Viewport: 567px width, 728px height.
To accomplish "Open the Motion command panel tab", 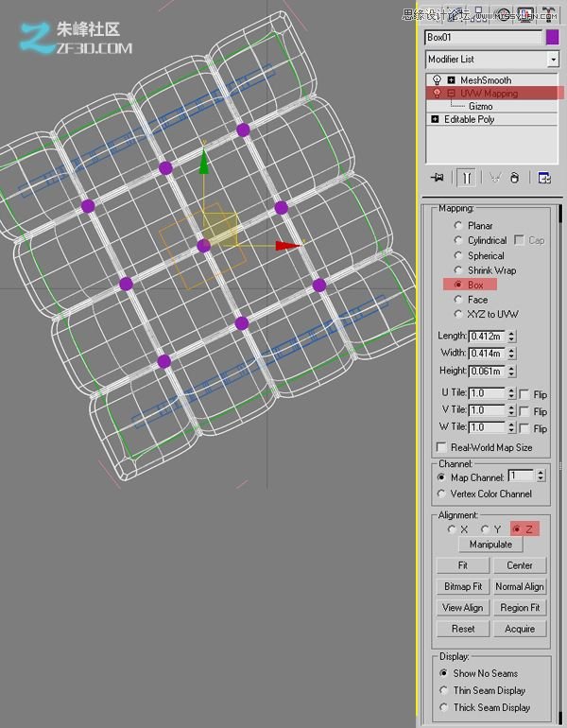I will coord(504,14).
